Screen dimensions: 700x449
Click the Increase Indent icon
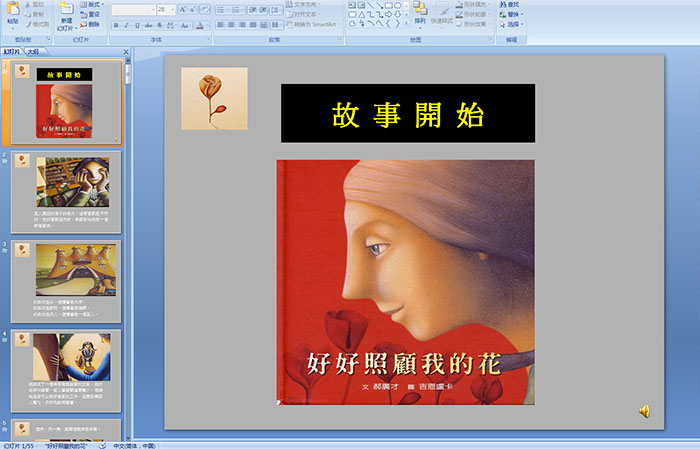(263, 9)
